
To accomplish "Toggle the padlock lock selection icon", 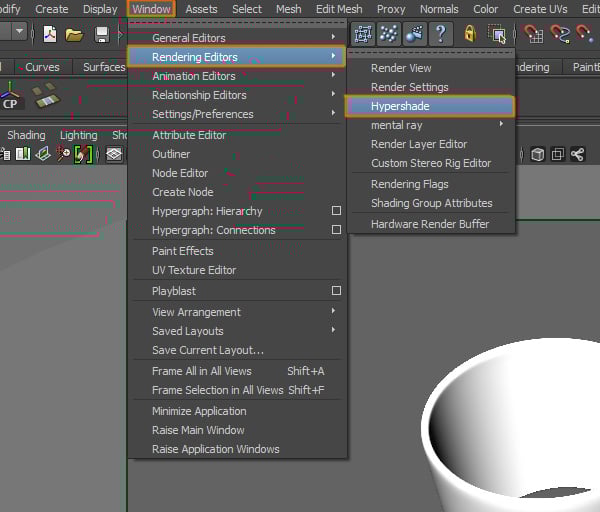I will [x=470, y=34].
